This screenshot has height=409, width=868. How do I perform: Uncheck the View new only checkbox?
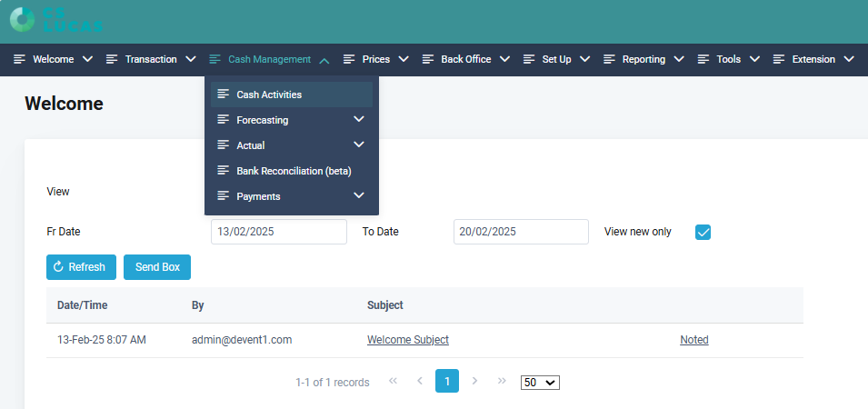pos(703,232)
